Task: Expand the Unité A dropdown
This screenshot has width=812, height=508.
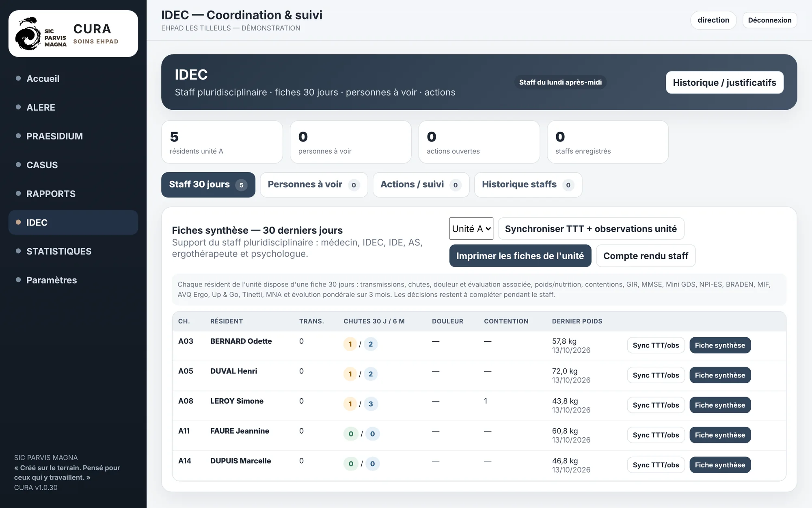Action: [x=471, y=229]
